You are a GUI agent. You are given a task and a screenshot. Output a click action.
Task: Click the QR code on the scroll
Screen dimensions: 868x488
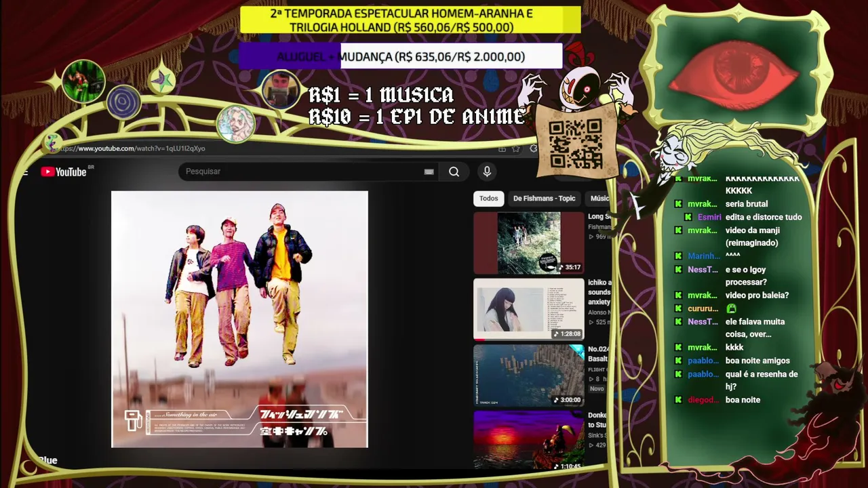[x=576, y=144]
